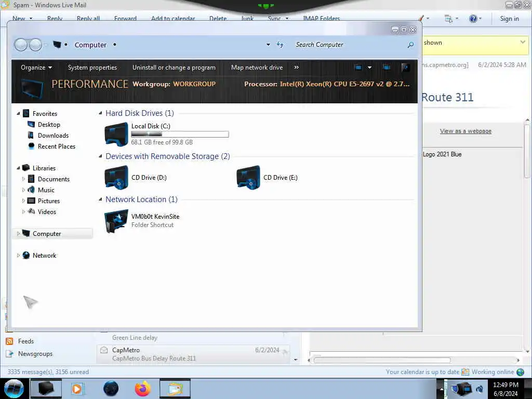The width and height of the screenshot is (532, 399).
Task: Open the view options dropdown arrow
Action: [x=369, y=68]
